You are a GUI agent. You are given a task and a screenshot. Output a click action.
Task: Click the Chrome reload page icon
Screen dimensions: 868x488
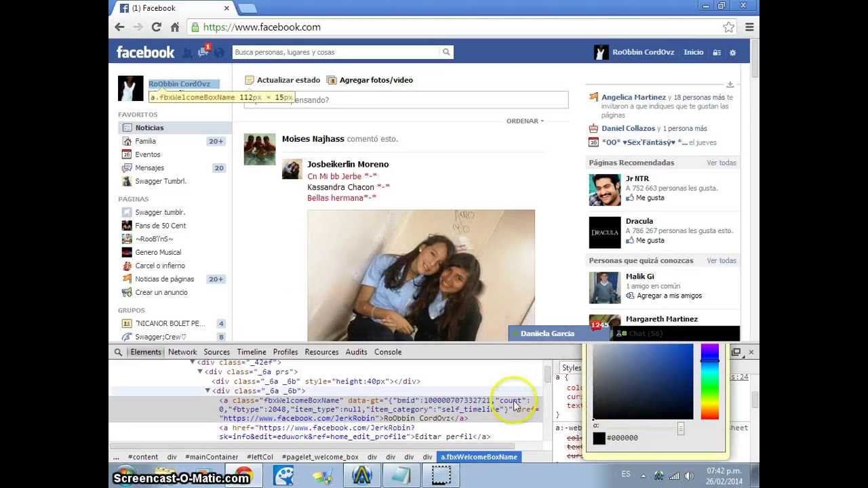click(156, 27)
